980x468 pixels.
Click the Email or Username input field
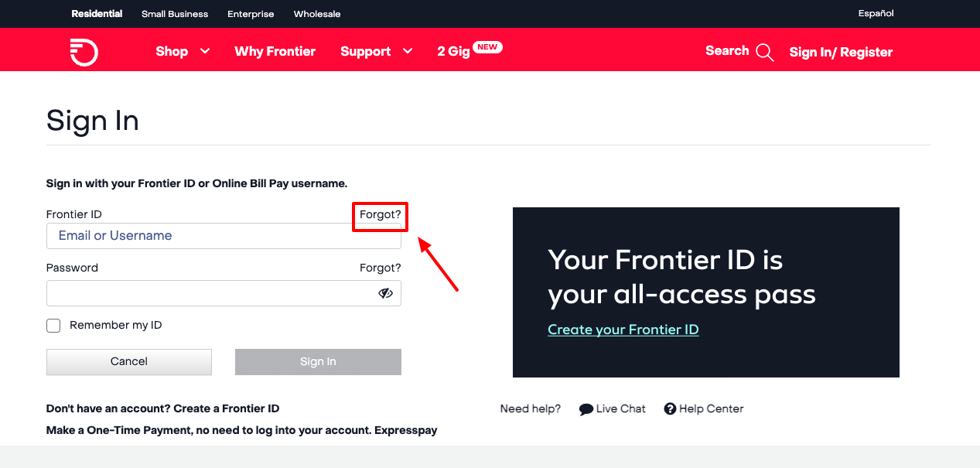tap(224, 236)
